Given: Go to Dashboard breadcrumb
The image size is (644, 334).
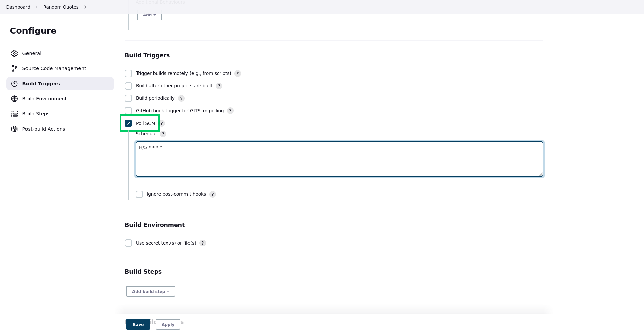Looking at the screenshot, I should point(18,7).
